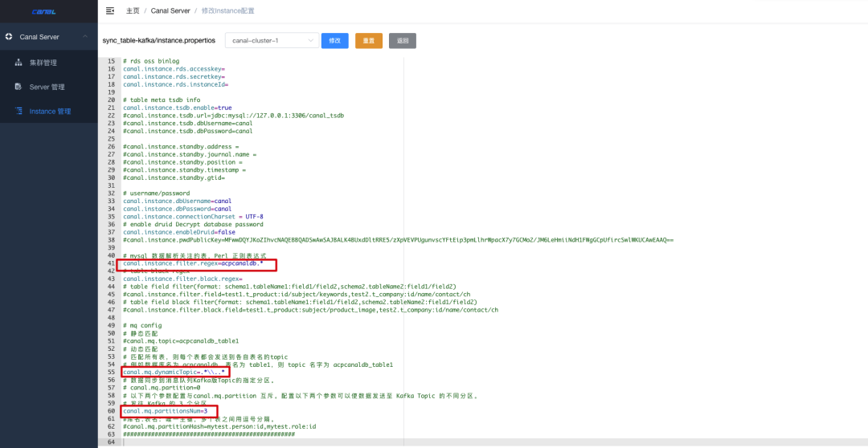Screen dimensions: 868x448
Task: Click line #canal.instance.standby.address
Action: [181, 147]
